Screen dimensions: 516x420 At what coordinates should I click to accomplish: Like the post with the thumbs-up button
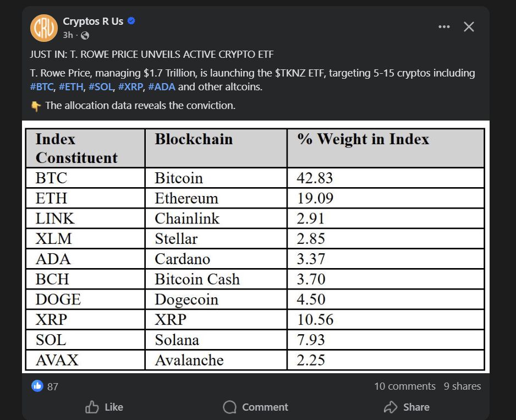(x=105, y=407)
